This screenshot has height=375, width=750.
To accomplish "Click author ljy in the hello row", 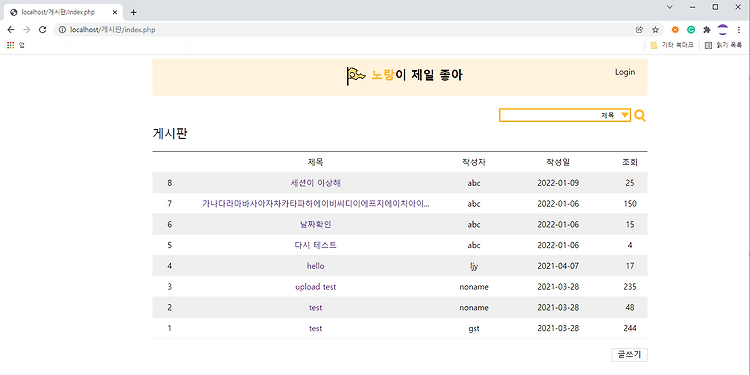I will pos(474,266).
